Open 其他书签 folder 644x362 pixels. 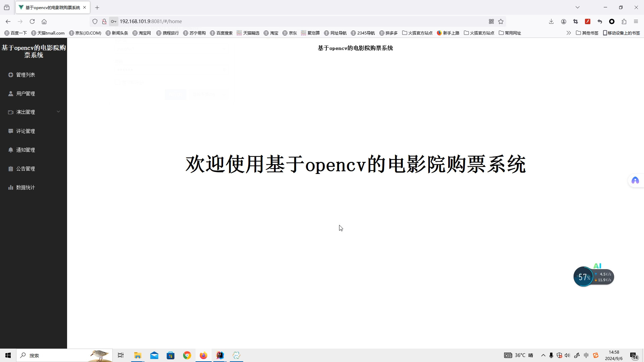587,33
